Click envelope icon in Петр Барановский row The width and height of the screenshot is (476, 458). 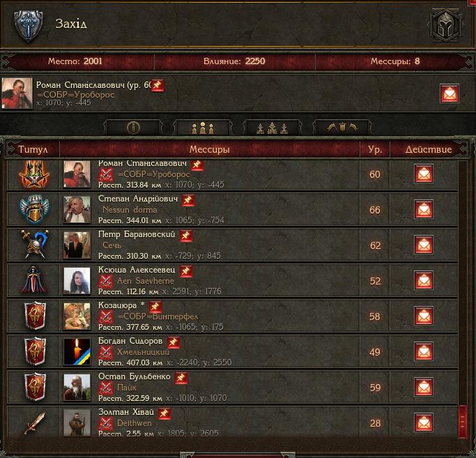pyautogui.click(x=424, y=245)
